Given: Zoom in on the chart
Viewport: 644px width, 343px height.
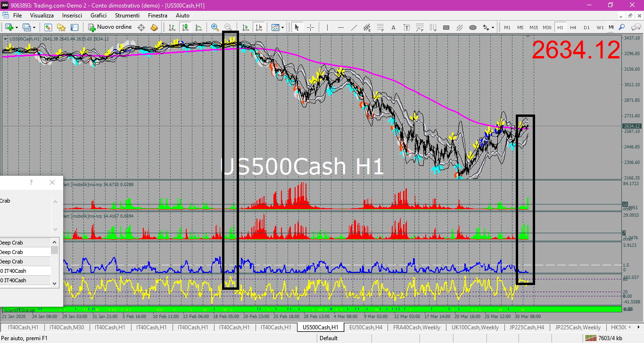Looking at the screenshot, I should [215, 27].
